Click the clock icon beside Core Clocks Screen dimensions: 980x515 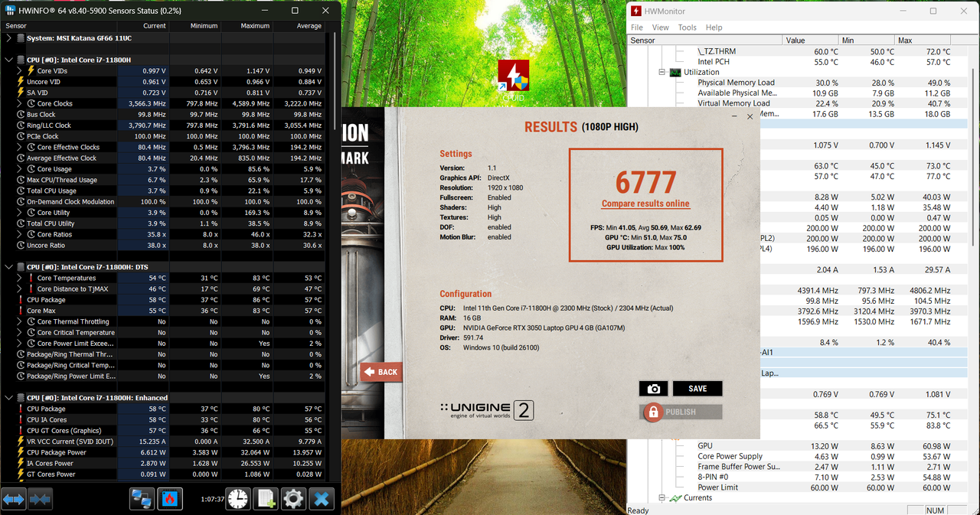coord(31,103)
